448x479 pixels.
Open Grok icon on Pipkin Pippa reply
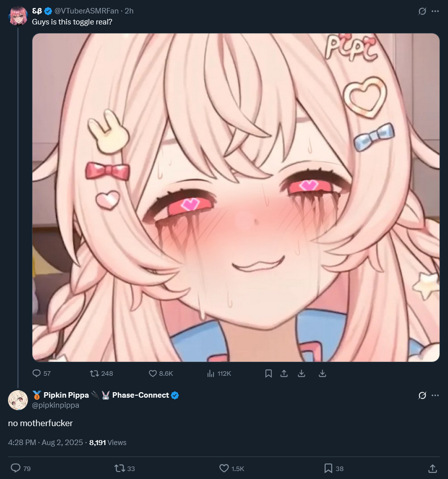coord(422,395)
